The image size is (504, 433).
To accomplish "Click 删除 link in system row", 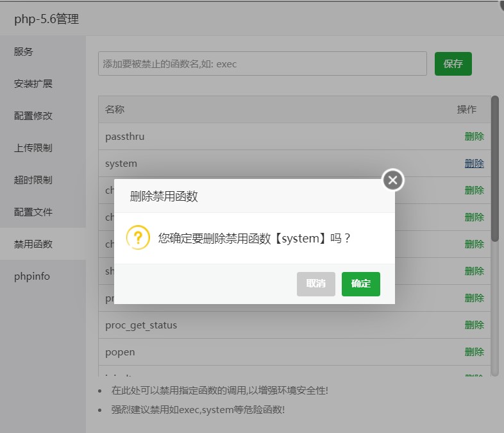I will pyautogui.click(x=474, y=164).
